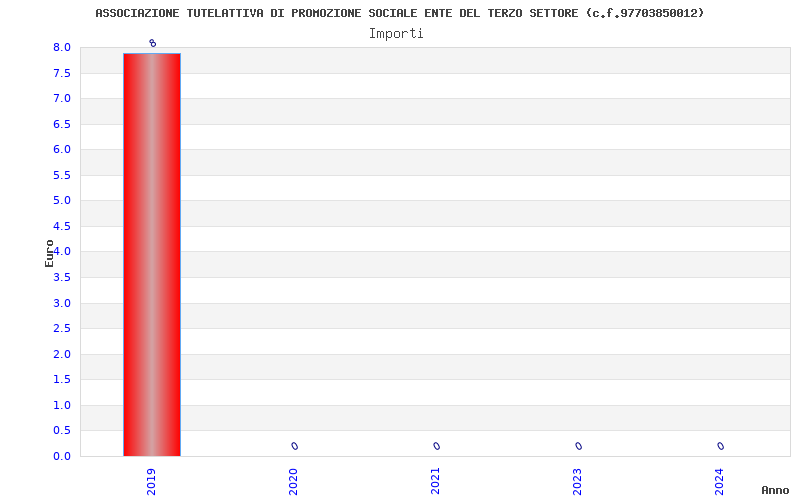This screenshot has height=500, width=800.
Task: Select the 2021 year label
Action: 435,482
